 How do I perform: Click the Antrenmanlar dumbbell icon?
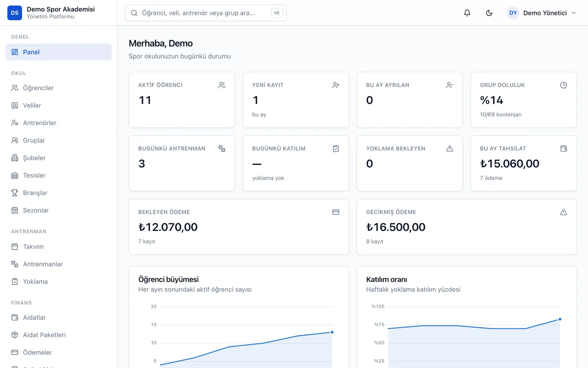coord(15,264)
